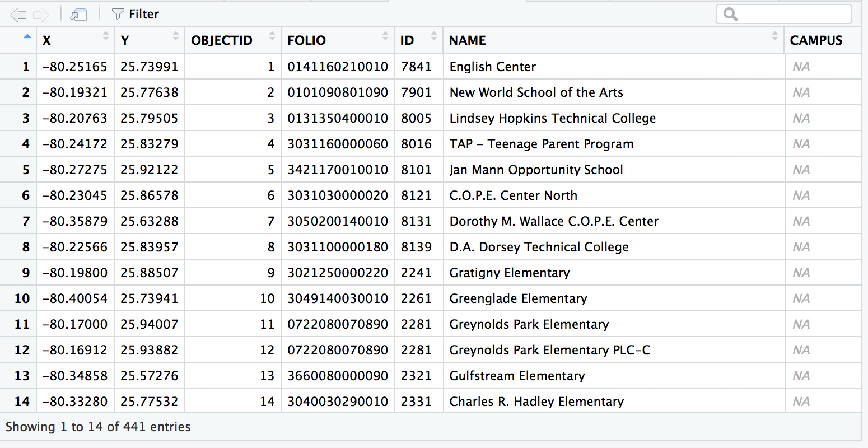
Task: Select 'Gratigny Elementary' cell
Action: 614,273
